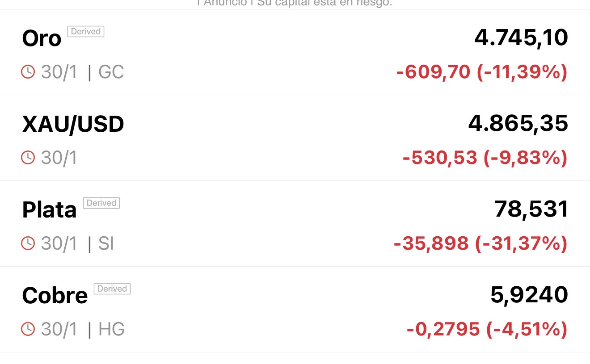Click the clock icon in Cobre row
Viewport: 590px width, 364px height.
coord(28,329)
